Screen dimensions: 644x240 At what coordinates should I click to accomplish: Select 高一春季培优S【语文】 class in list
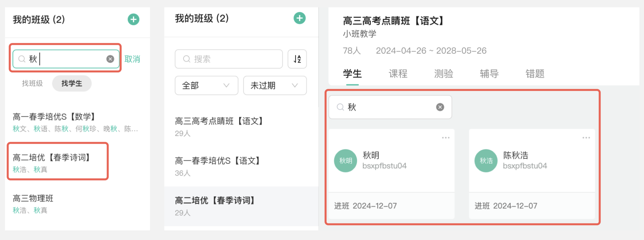pos(218,161)
